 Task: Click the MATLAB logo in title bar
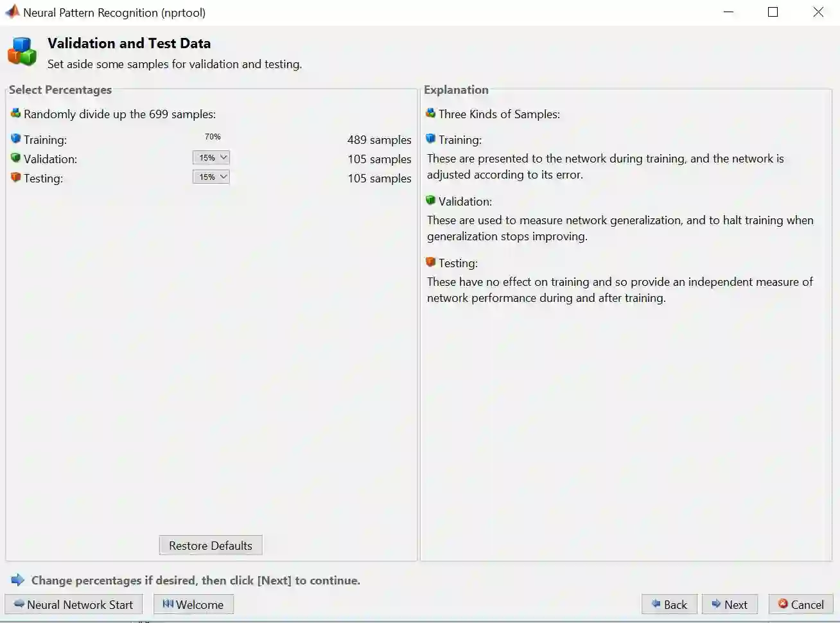coord(12,12)
